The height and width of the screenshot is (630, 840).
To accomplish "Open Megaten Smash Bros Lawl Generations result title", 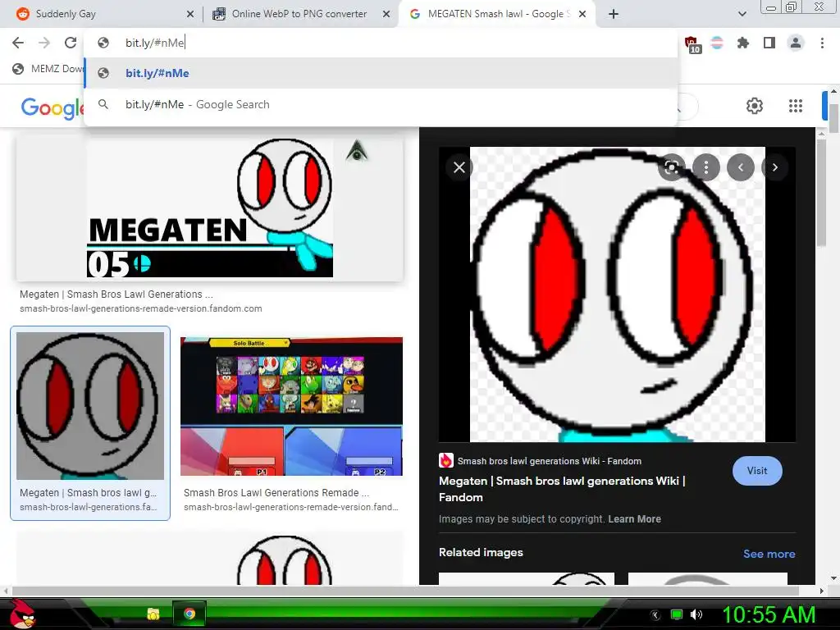I will pyautogui.click(x=116, y=294).
